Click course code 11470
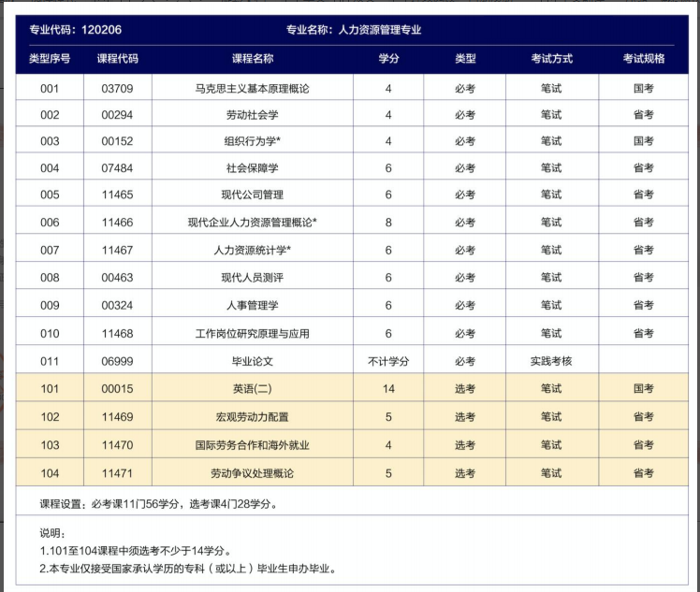This screenshot has width=700, height=592. (x=117, y=445)
